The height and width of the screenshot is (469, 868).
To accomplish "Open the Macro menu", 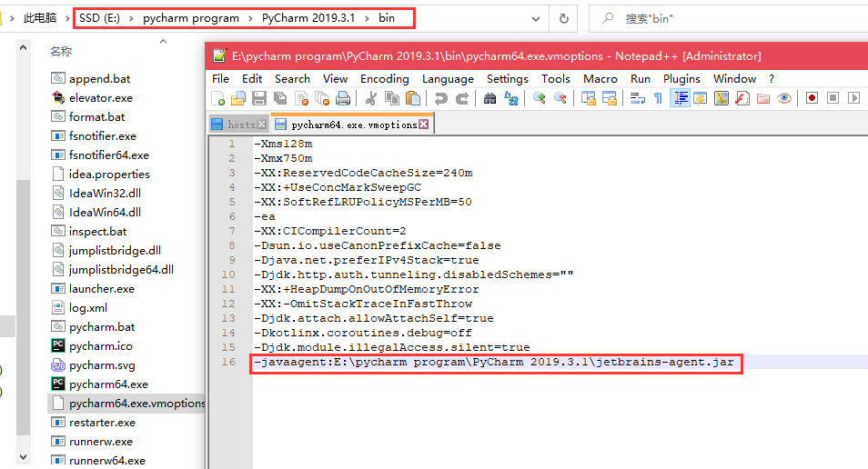I will tap(601, 78).
